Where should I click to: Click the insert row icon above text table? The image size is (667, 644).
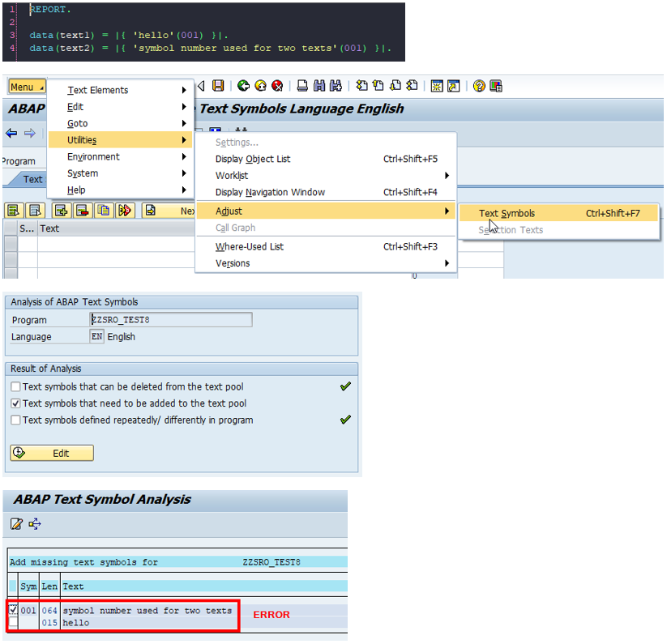61,211
